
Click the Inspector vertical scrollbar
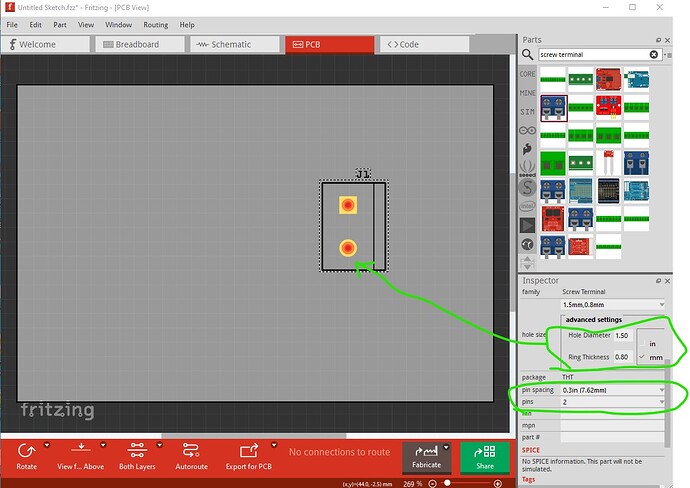(x=668, y=403)
